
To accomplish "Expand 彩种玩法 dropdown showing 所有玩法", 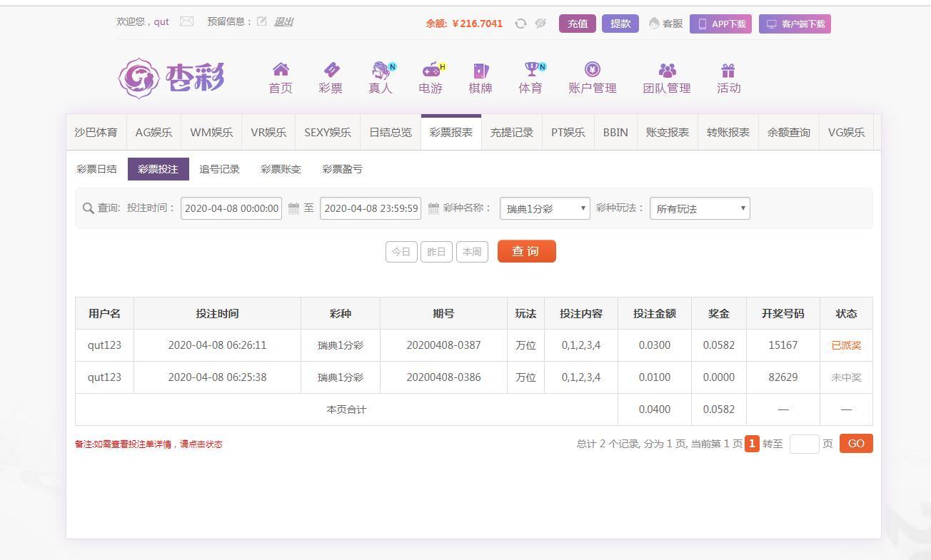I will click(700, 208).
